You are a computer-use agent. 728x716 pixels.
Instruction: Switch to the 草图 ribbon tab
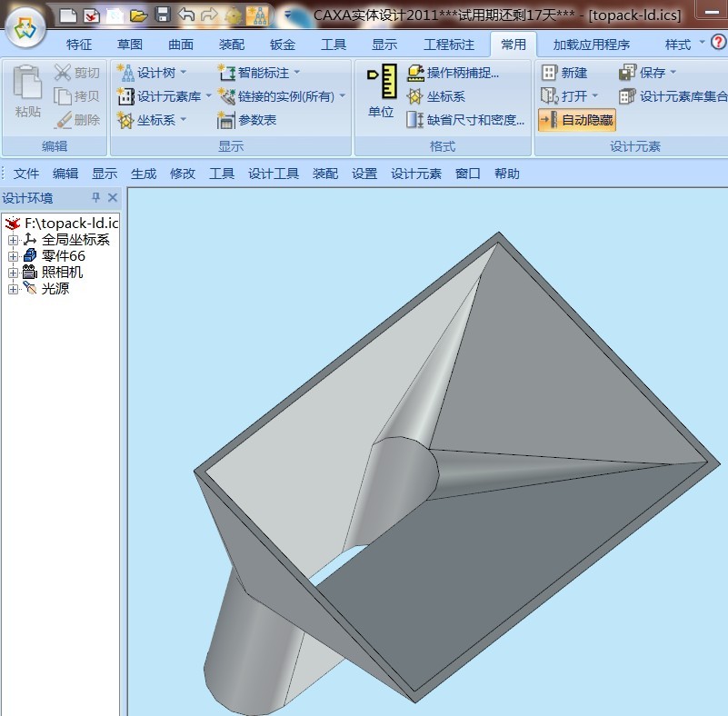pyautogui.click(x=130, y=45)
